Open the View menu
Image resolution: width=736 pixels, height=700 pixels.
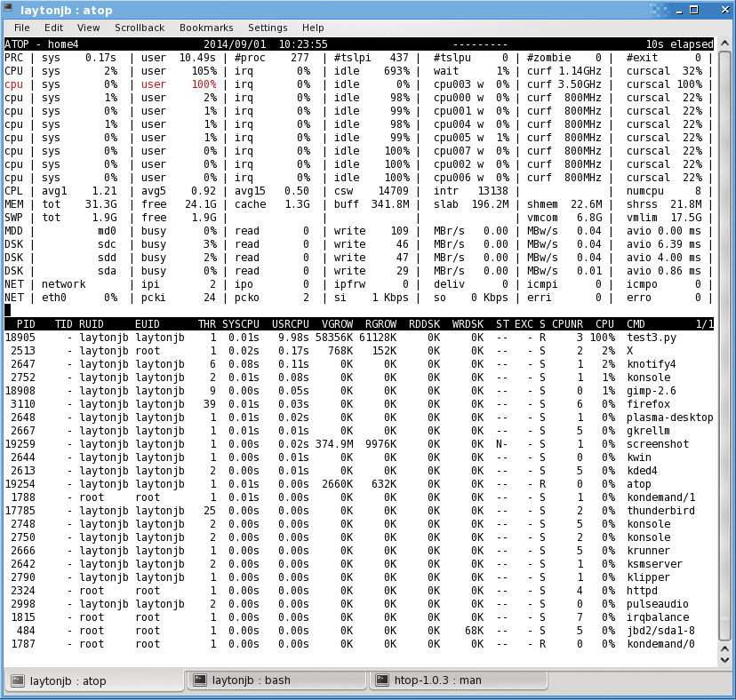coord(87,27)
